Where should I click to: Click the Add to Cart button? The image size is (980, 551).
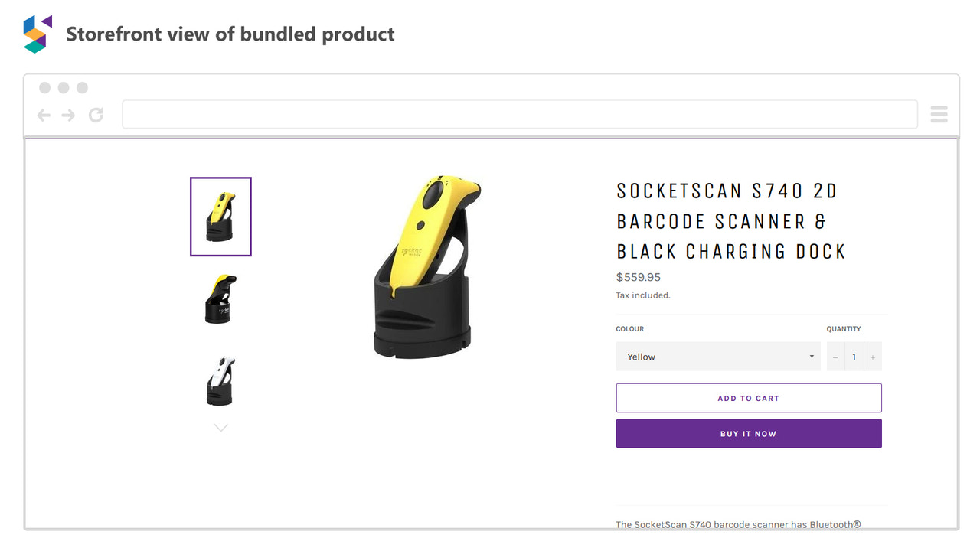point(749,398)
